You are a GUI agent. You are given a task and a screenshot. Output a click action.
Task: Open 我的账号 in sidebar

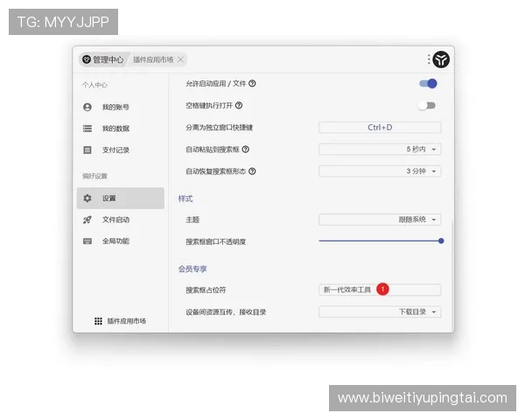click(x=120, y=107)
